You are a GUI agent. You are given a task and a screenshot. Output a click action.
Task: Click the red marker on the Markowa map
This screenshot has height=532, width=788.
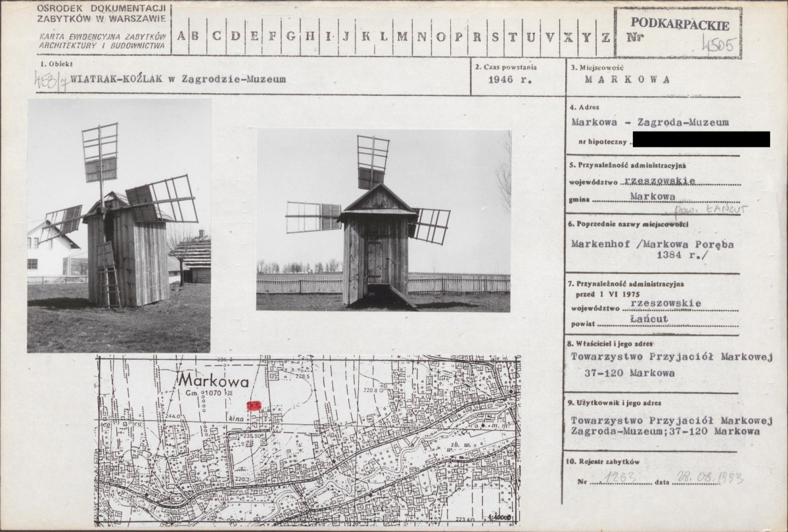coord(254,405)
